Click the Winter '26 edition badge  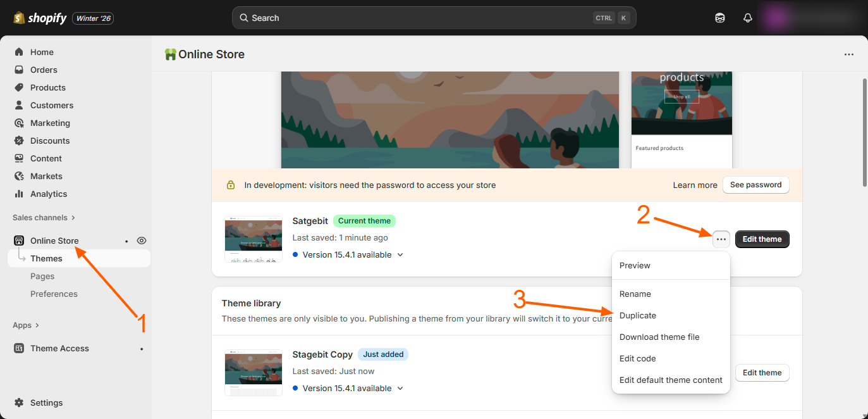tap(93, 18)
